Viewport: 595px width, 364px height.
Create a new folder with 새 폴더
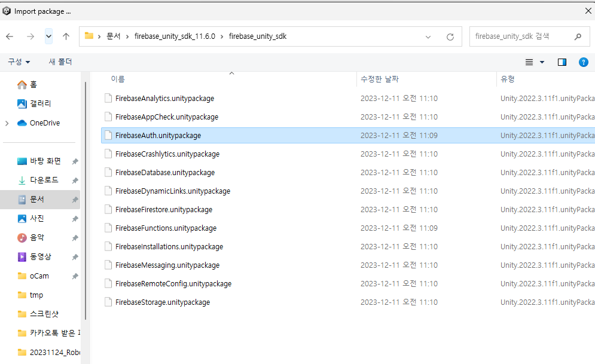pos(60,62)
